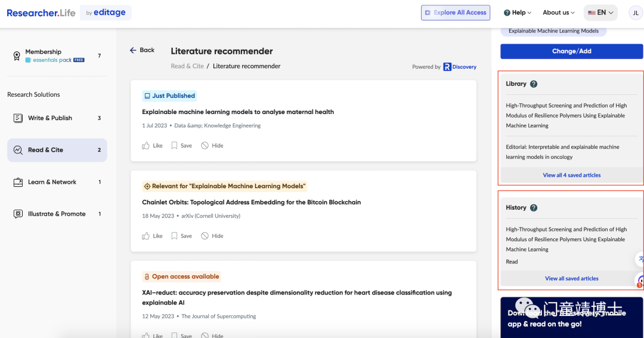Open the EN language selector

coord(600,13)
